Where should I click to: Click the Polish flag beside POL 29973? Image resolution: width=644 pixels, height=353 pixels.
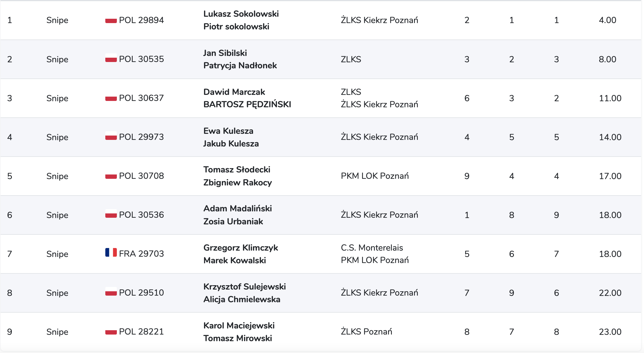pyautogui.click(x=111, y=136)
